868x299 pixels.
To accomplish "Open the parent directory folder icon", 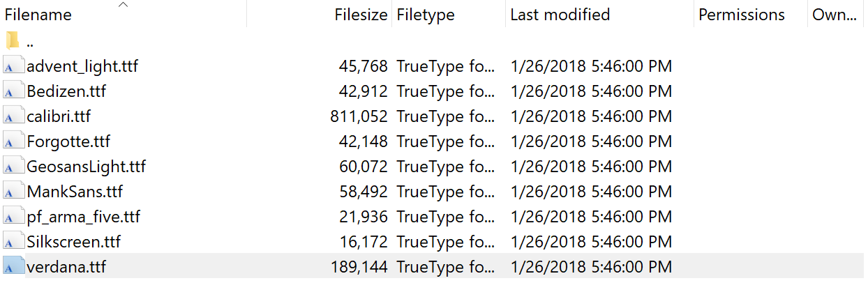I will pyautogui.click(x=13, y=41).
